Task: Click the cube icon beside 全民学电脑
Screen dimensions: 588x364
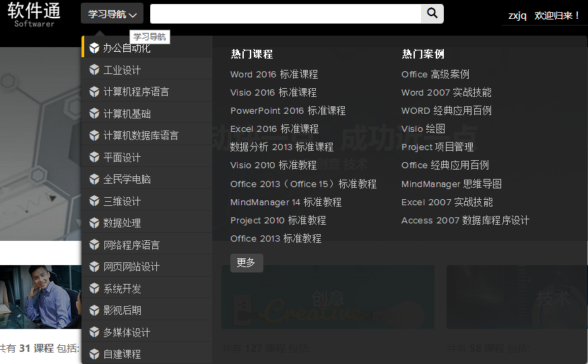Action: pyautogui.click(x=94, y=179)
